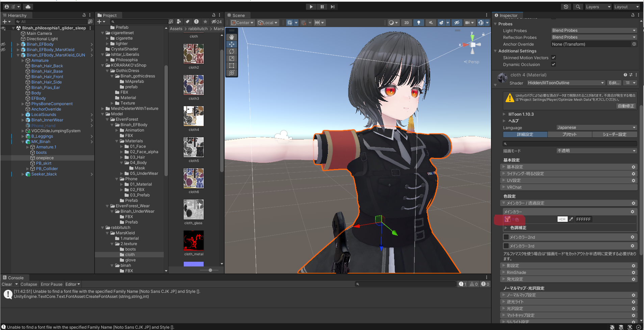The image size is (644, 330).
Task: Click the Search by Type icon in Project
Action: pyautogui.click(x=179, y=22)
